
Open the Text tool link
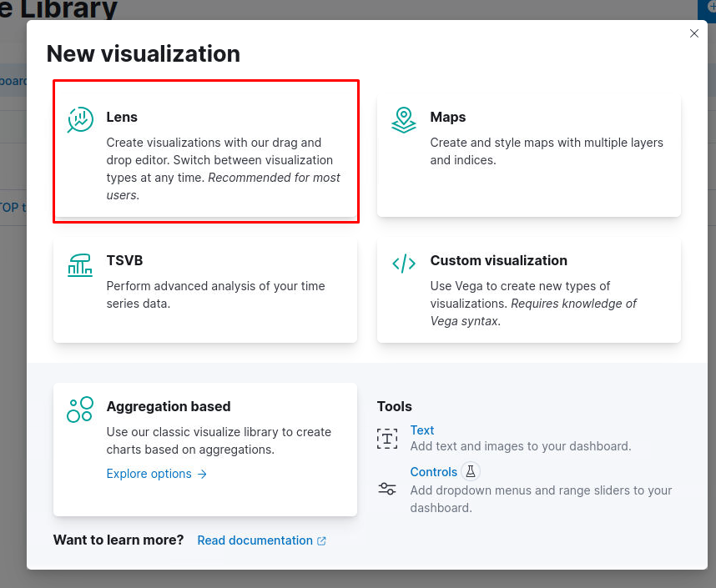click(422, 430)
